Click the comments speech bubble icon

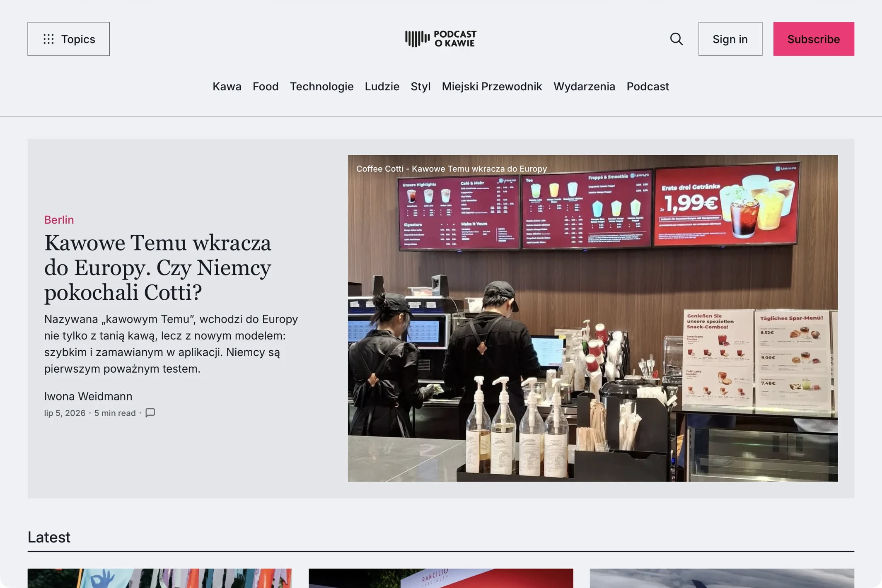pos(150,413)
